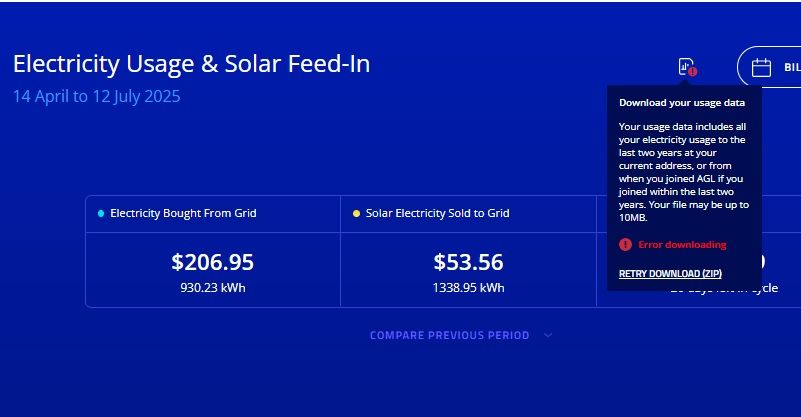Select the $53.56 solar feed-in amount

click(x=468, y=262)
